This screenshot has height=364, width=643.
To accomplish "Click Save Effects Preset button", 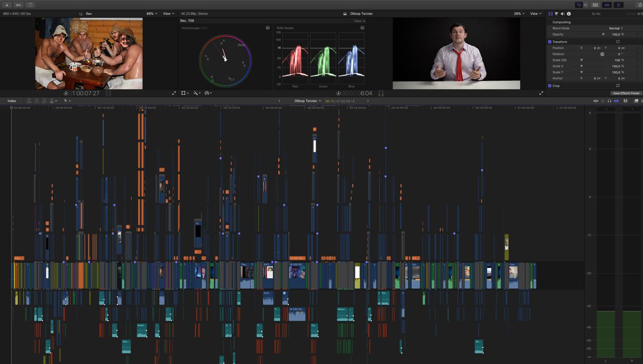I will pyautogui.click(x=626, y=93).
